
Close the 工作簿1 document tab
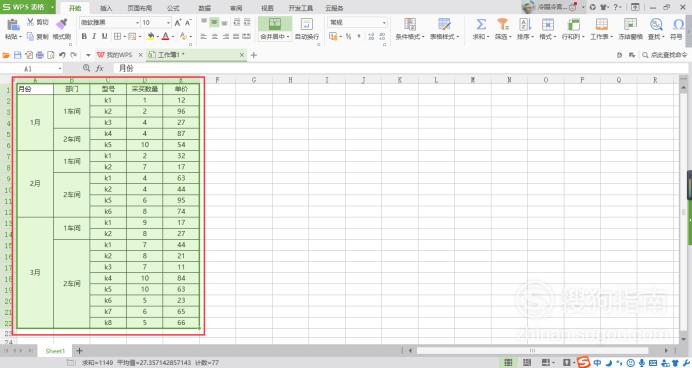pyautogui.click(x=242, y=55)
